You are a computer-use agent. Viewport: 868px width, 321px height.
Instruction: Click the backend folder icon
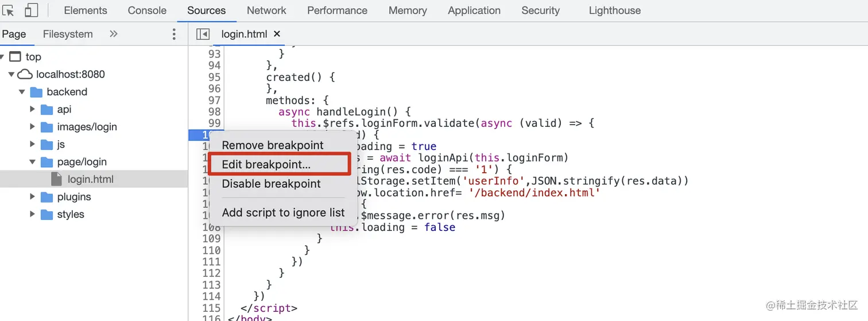36,92
